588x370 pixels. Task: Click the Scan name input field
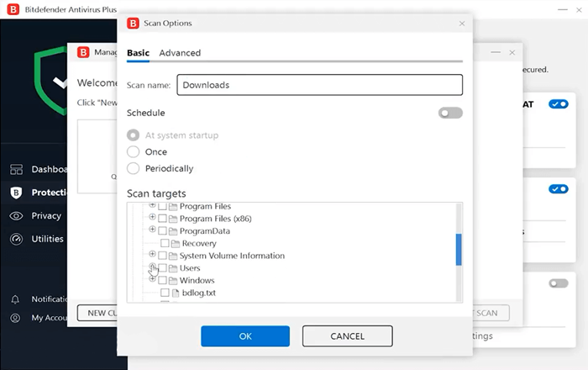320,85
